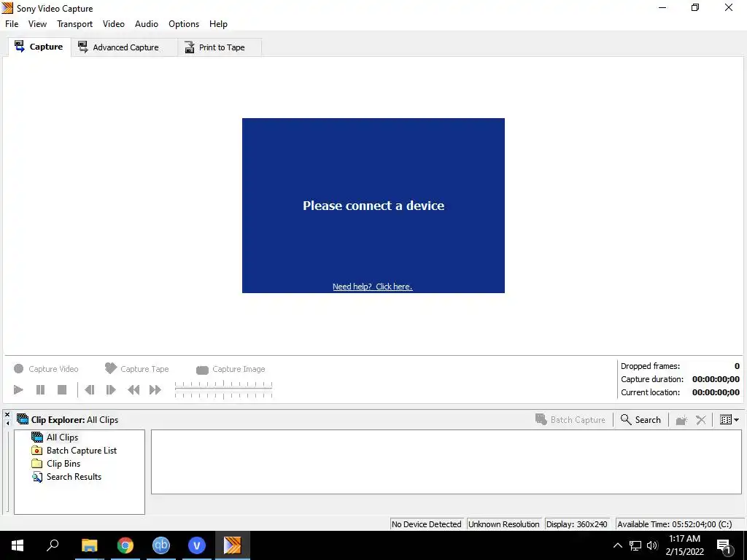Image resolution: width=747 pixels, height=560 pixels.
Task: Step forward one frame
Action: [111, 389]
